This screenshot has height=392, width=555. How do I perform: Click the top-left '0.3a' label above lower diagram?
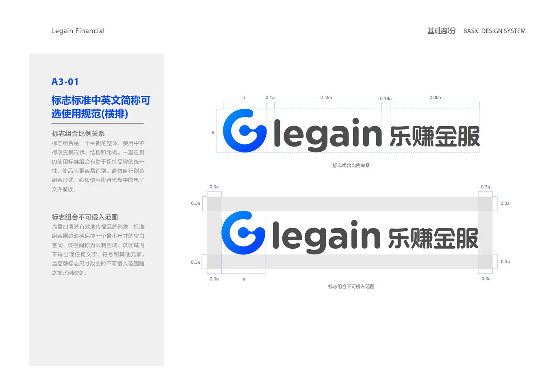pos(214,187)
